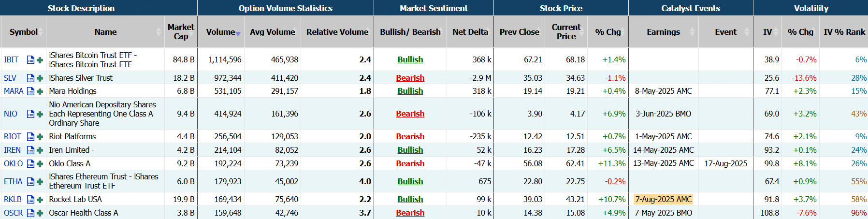Click the Avg Volume column header

[x=273, y=32]
